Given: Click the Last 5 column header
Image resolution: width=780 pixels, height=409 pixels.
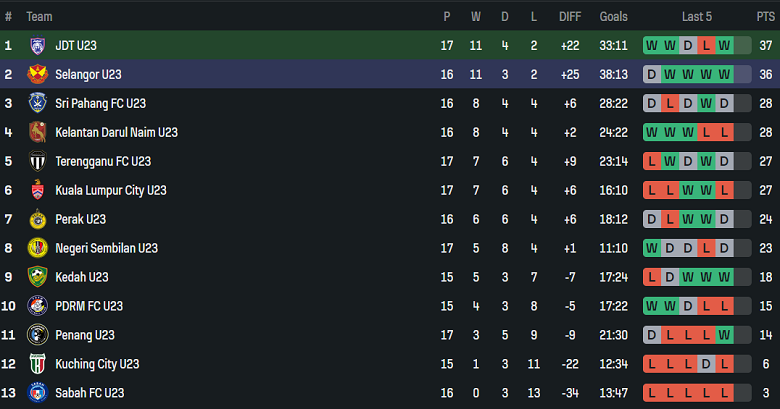Looking at the screenshot, I should tap(697, 17).
